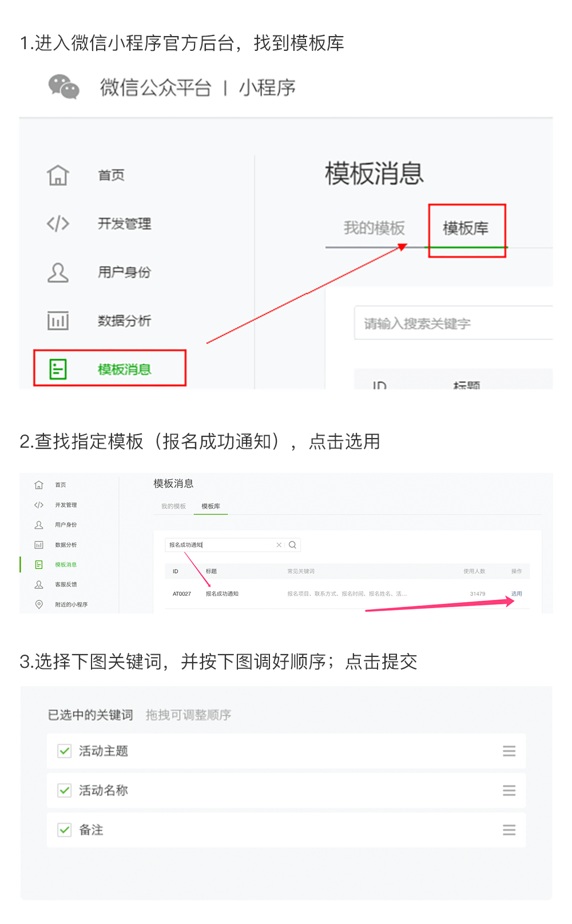This screenshot has height=924, width=572.
Task: Open the red-boxed 模板库 tab in step 1
Action: [x=466, y=229]
